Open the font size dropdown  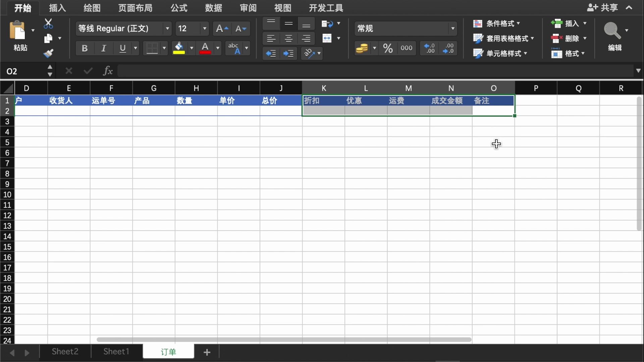[205, 28]
